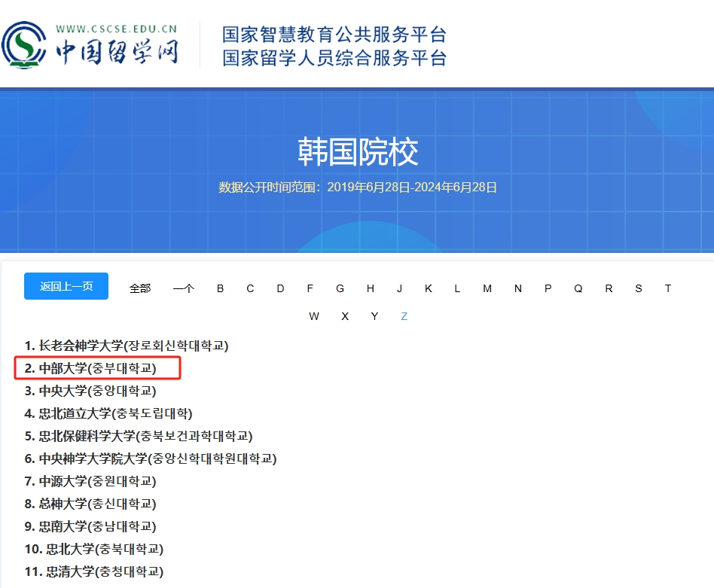
Task: Filter institutions by letter X
Action: point(345,316)
